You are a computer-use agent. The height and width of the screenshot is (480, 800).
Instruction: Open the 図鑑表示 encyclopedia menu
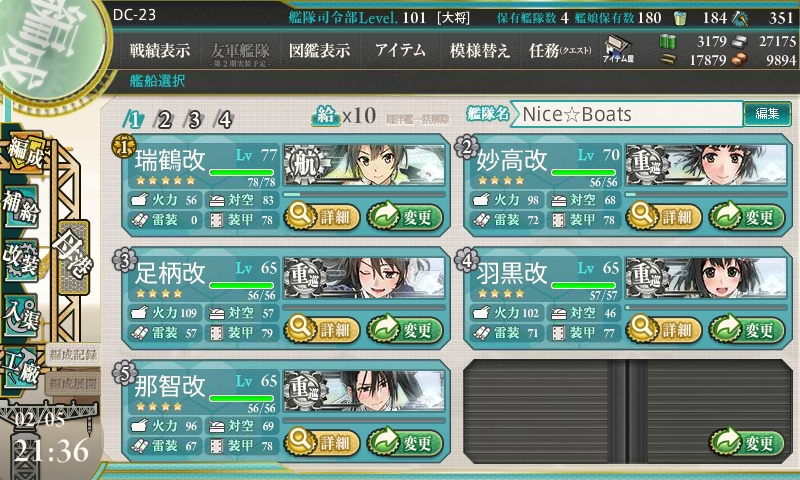point(319,50)
